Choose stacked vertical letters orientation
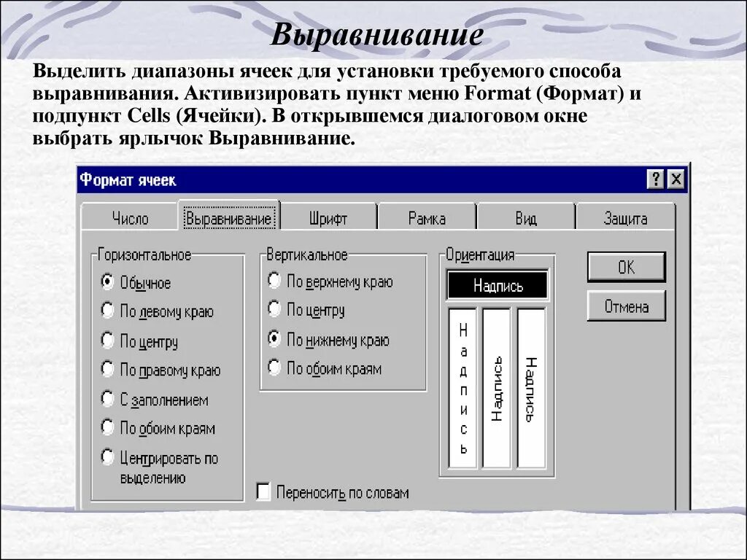747x560 pixels. [462, 389]
